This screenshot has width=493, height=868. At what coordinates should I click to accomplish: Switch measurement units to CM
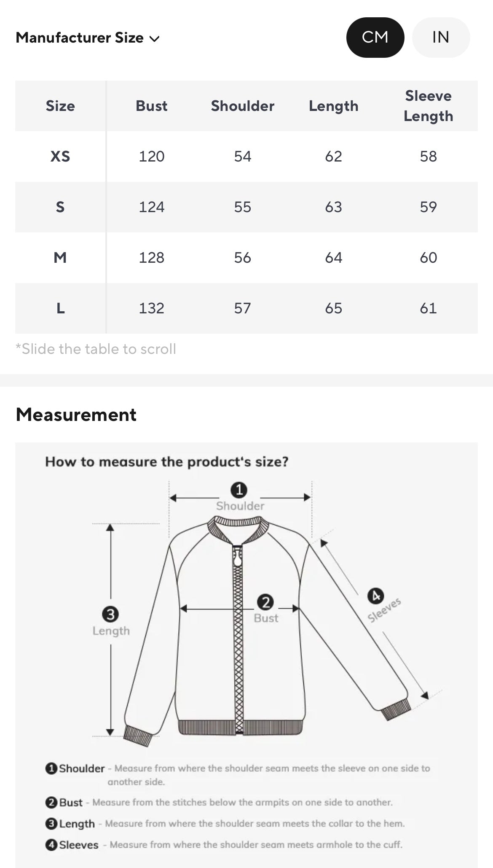[375, 38]
